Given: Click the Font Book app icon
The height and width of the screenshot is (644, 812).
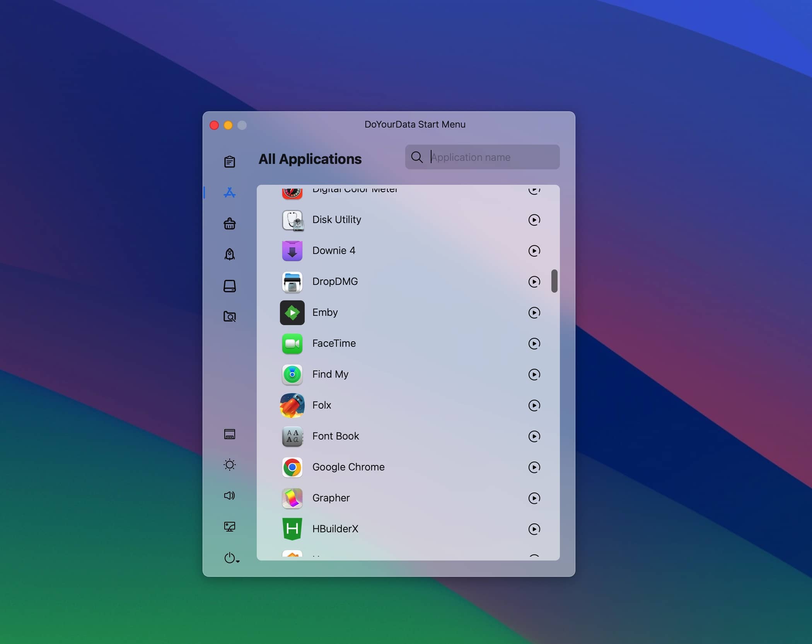Looking at the screenshot, I should coord(292,436).
